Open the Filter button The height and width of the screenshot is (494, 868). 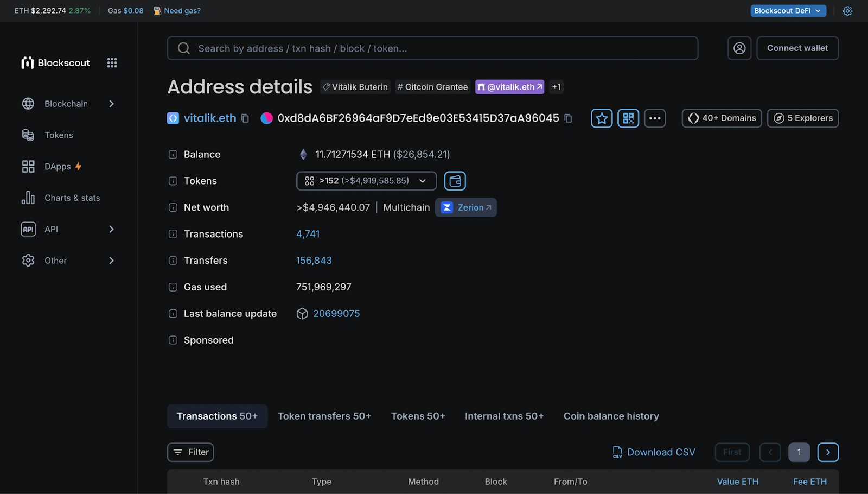point(190,452)
